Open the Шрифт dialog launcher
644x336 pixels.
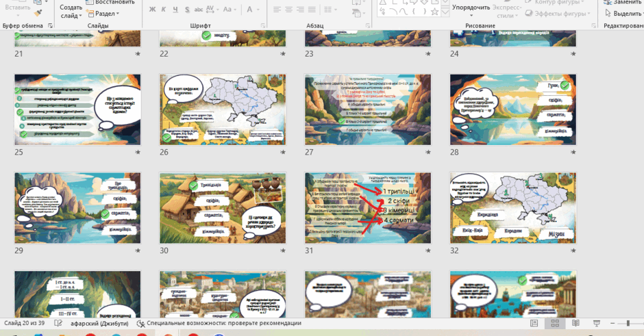[x=263, y=26]
